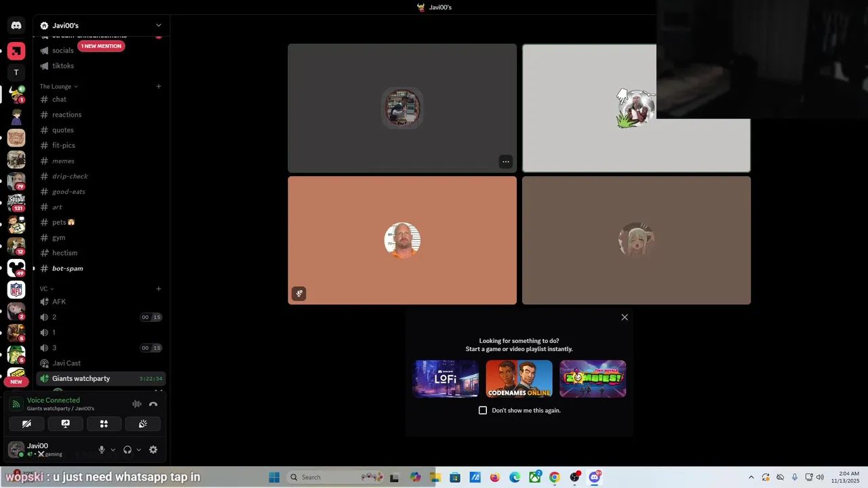Close the activity suggestion popup
Screen dimensions: 868x488
point(625,317)
